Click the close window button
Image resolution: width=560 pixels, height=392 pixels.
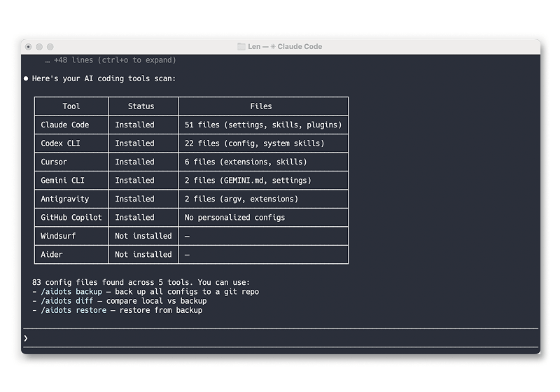28,47
